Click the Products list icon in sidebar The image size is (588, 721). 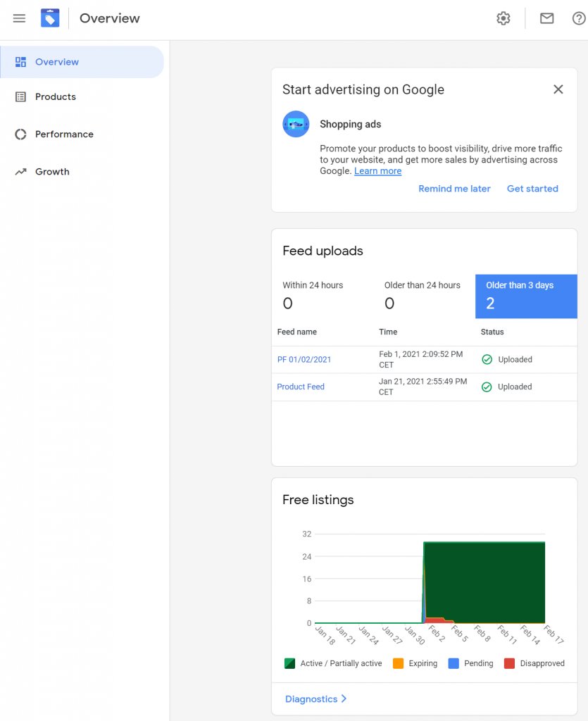pos(20,96)
